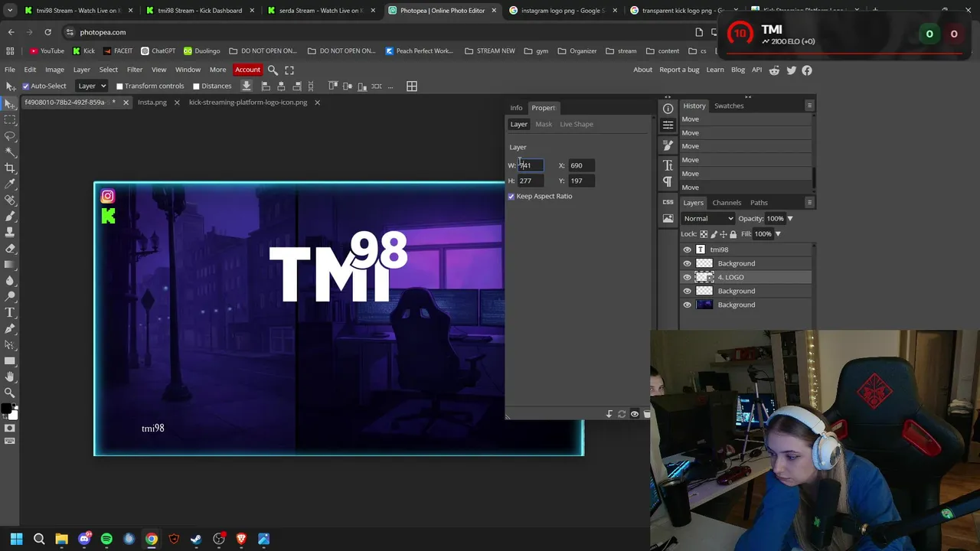Toggle fullscreen icon in menu bar
Screen dimensions: 980x551
pos(289,70)
